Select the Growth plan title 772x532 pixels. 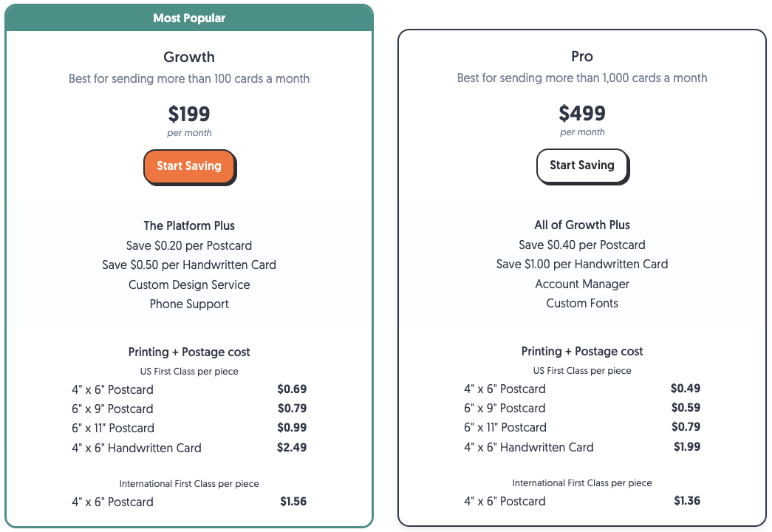coord(189,57)
